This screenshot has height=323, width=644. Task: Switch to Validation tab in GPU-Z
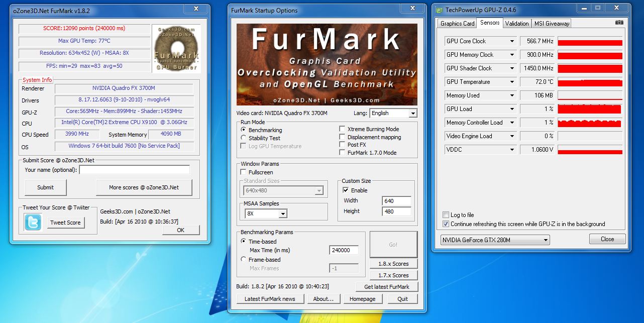pos(517,24)
